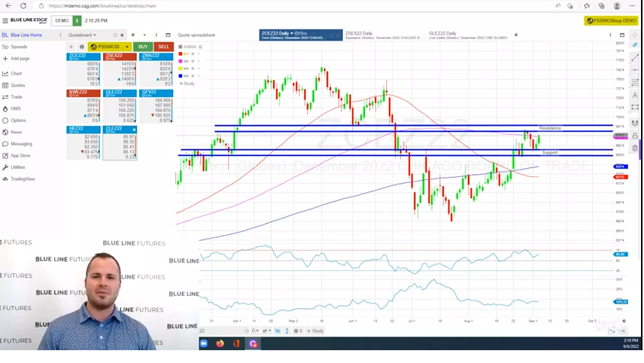This screenshot has width=644, height=363.
Task: Open chart settings gear
Action: (298, 331)
